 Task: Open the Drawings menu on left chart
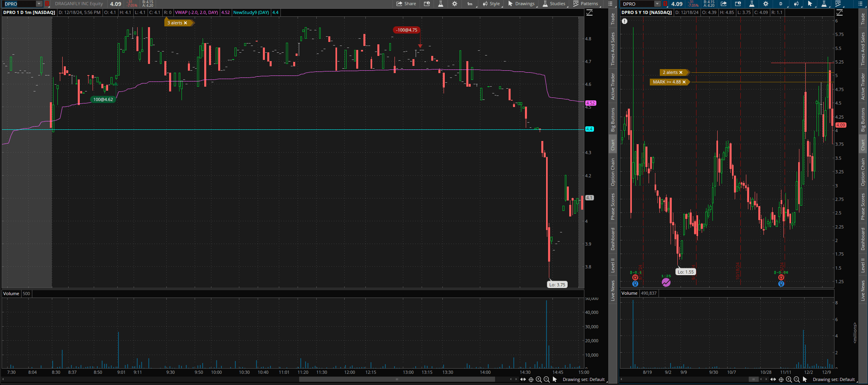[x=521, y=4]
